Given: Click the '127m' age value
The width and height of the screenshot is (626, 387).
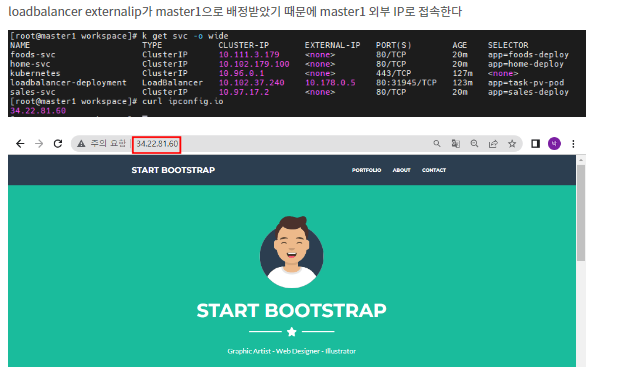Looking at the screenshot, I should click(x=462, y=73).
